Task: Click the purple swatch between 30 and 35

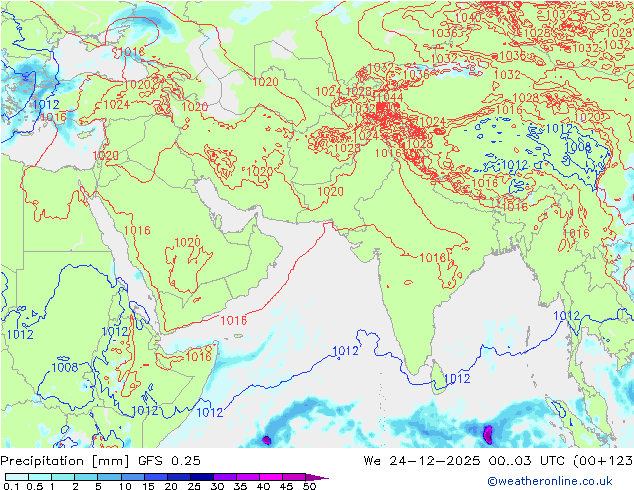Action: click(225, 477)
